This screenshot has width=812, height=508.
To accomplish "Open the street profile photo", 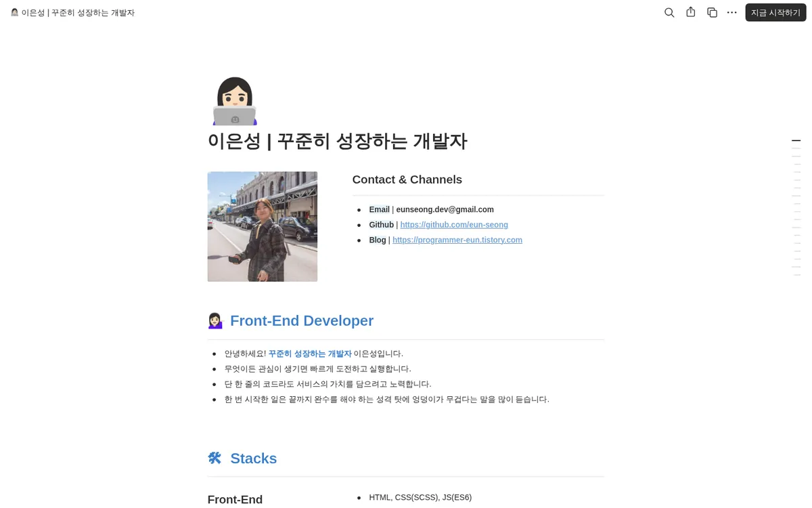I will point(263,226).
